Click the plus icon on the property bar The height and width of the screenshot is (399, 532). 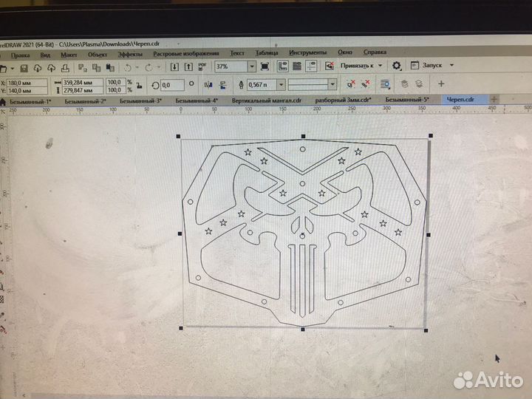(441, 84)
